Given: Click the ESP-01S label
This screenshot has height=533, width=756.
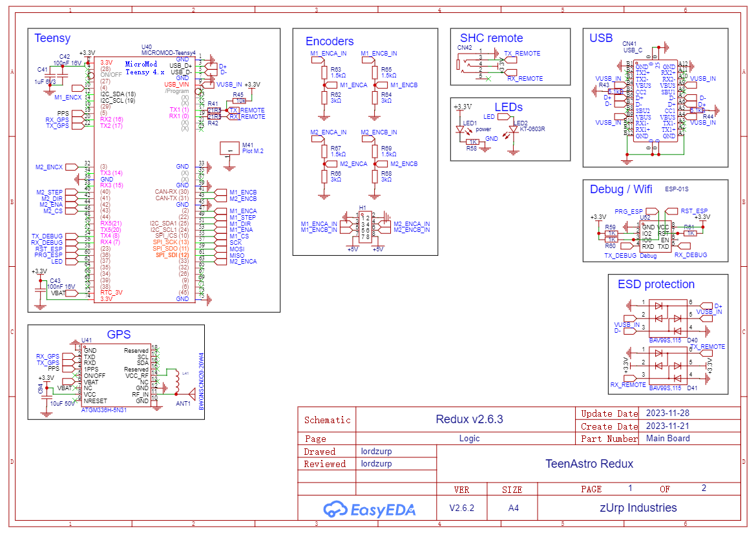Looking at the screenshot, I should (x=677, y=189).
